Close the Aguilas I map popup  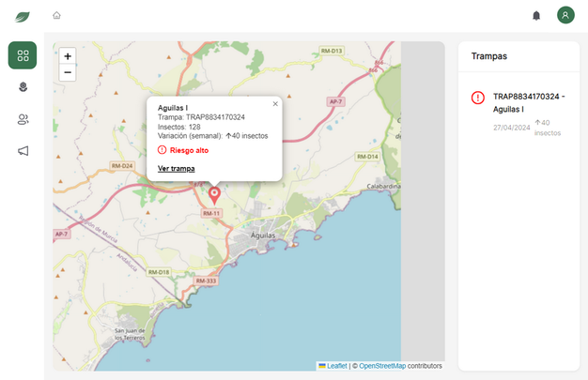tap(275, 104)
